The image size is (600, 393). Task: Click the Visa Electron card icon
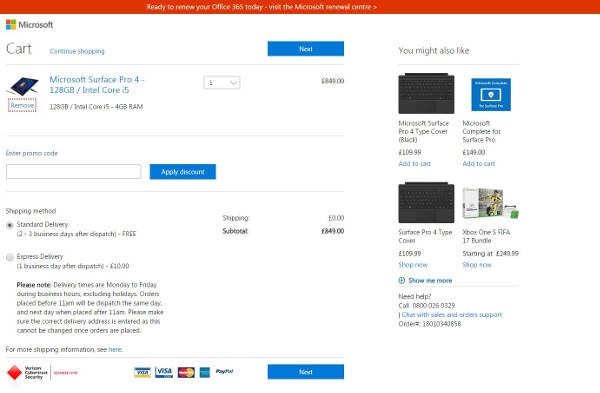click(142, 372)
